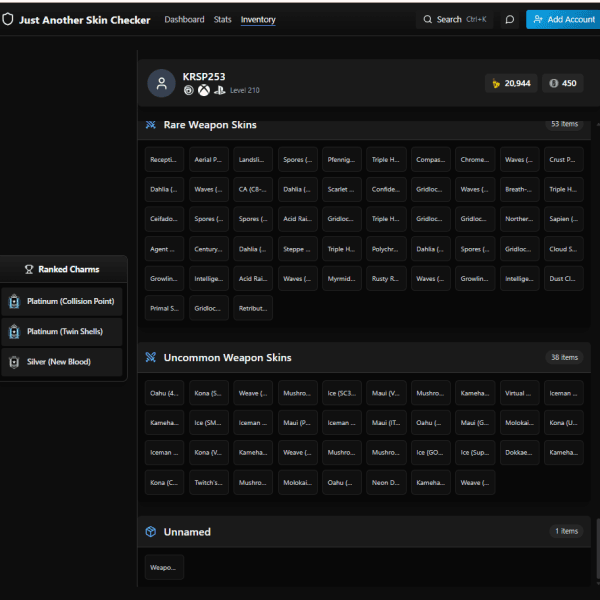Select the 'CA (C8-...' skin card

coord(253,189)
